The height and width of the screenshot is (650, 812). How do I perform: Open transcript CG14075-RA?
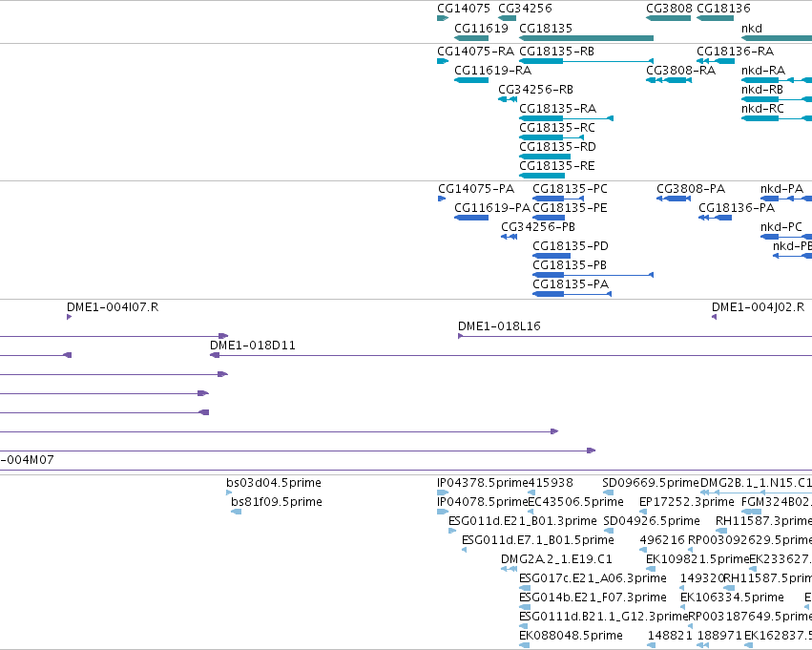click(x=475, y=52)
